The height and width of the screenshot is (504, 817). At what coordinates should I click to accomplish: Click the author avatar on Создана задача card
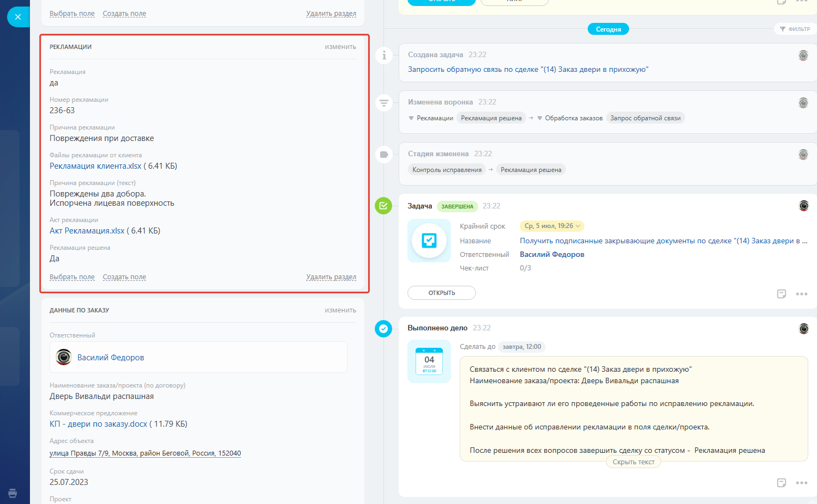pos(803,55)
